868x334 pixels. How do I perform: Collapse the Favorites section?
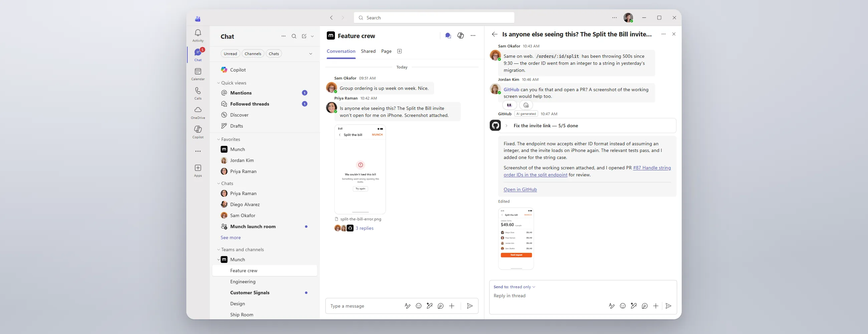pyautogui.click(x=218, y=139)
